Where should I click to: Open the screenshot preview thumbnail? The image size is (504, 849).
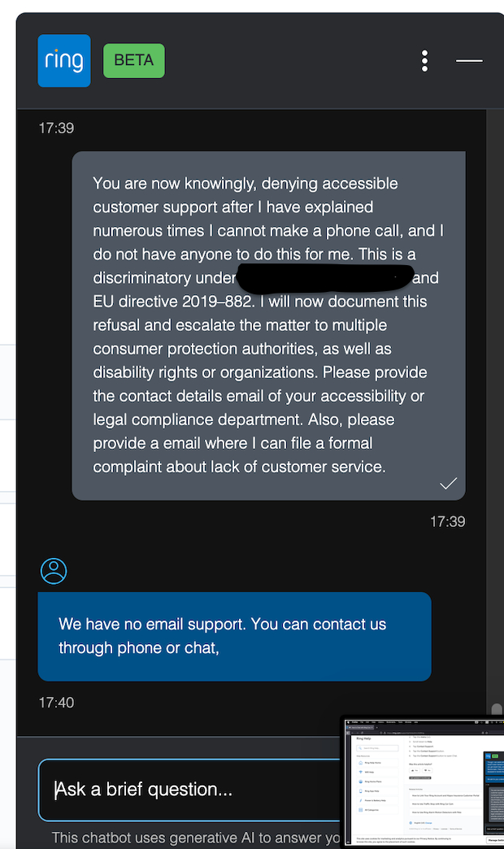click(x=423, y=782)
